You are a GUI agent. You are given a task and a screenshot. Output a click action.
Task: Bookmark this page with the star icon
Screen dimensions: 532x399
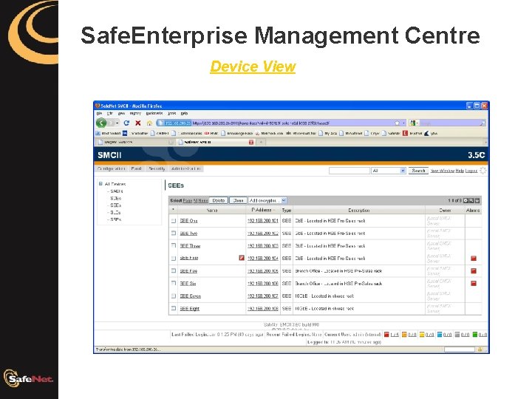coord(397,123)
